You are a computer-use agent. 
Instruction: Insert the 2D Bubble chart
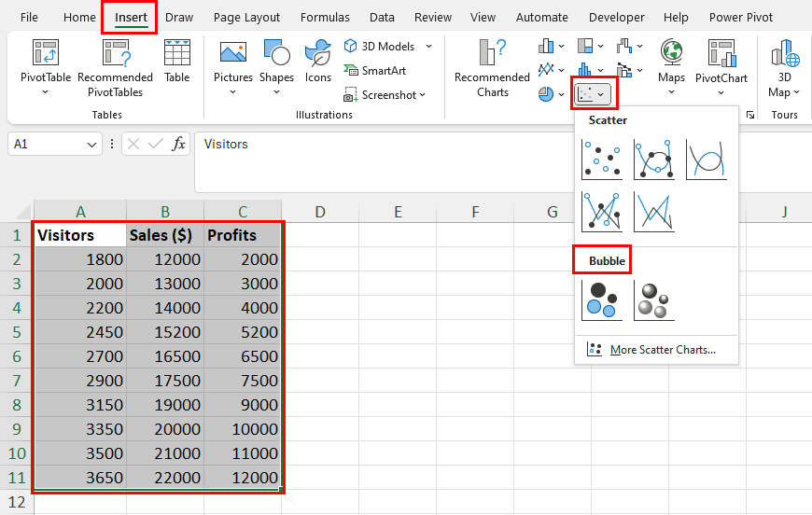(x=602, y=300)
